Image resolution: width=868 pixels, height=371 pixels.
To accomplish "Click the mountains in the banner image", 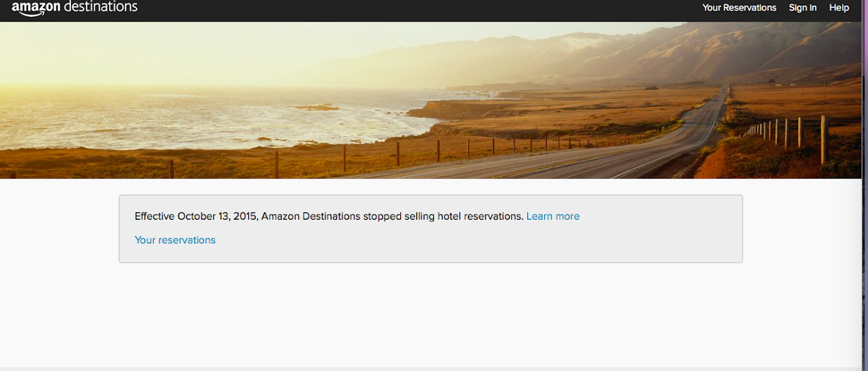I will click(x=746, y=47).
